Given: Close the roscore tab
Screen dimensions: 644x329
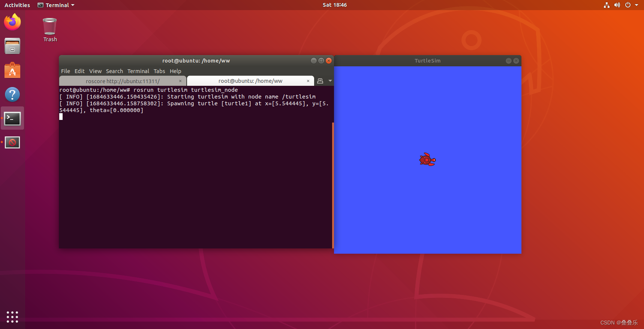Looking at the screenshot, I should tap(180, 81).
